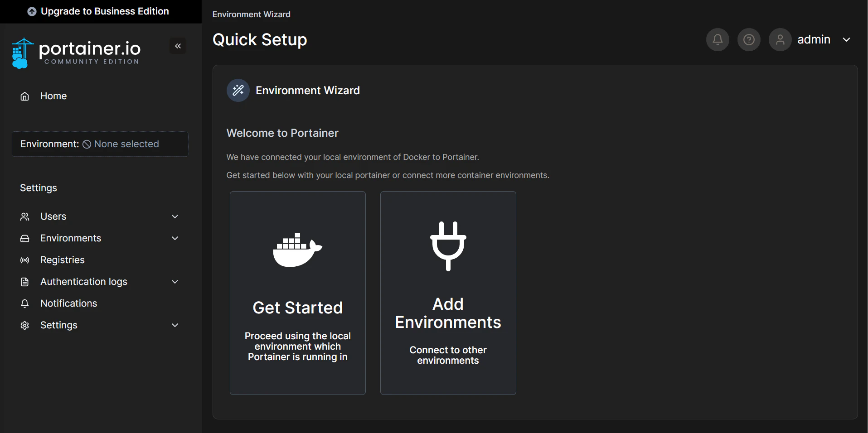Click the Environment Wizard wand icon
The width and height of the screenshot is (868, 433).
pyautogui.click(x=238, y=91)
